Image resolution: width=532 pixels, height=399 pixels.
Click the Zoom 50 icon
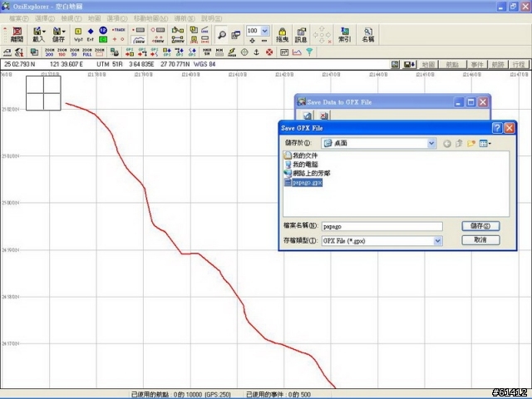(74, 52)
